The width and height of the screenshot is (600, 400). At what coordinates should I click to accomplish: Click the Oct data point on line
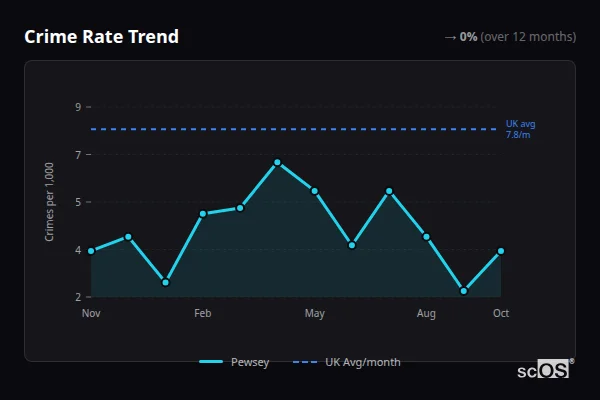tap(501, 251)
